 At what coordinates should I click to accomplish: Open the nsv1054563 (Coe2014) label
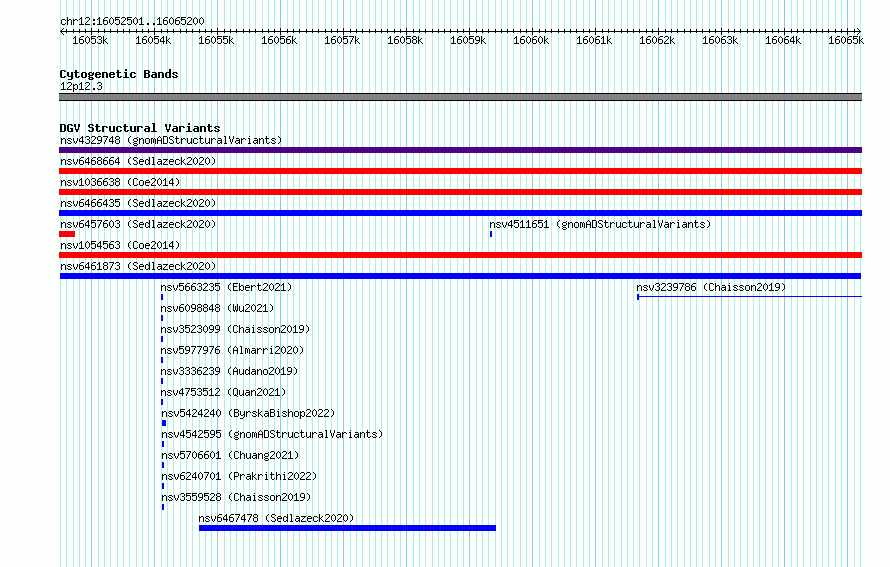point(120,245)
